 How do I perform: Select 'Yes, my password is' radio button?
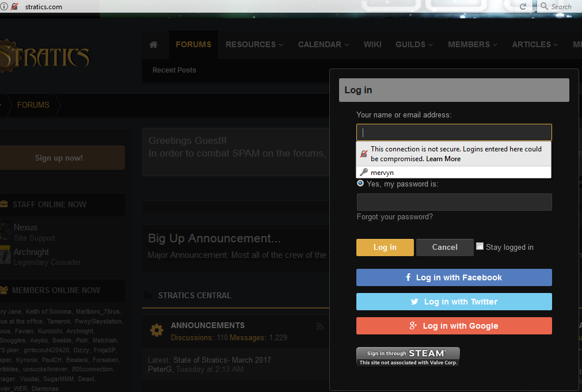[x=360, y=184]
